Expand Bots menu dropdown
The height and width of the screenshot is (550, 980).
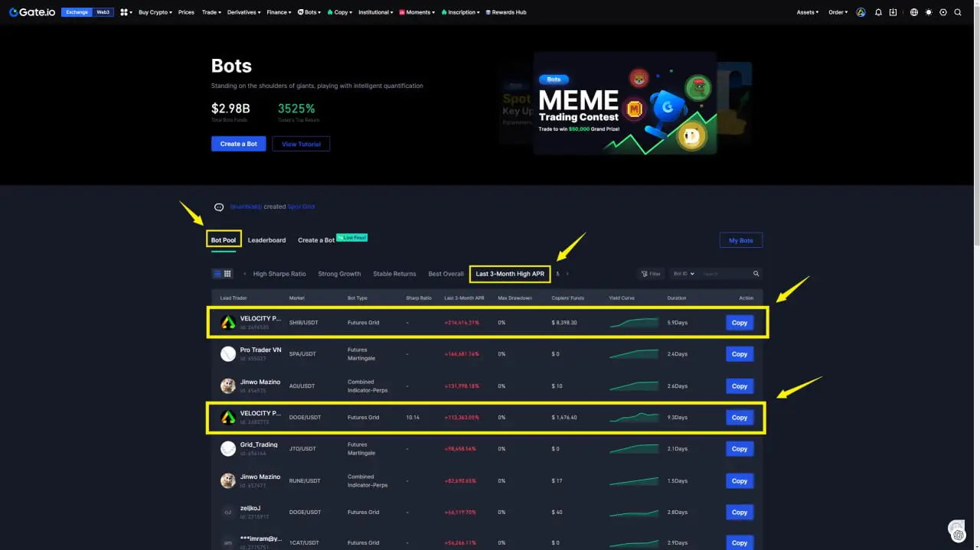tap(309, 12)
